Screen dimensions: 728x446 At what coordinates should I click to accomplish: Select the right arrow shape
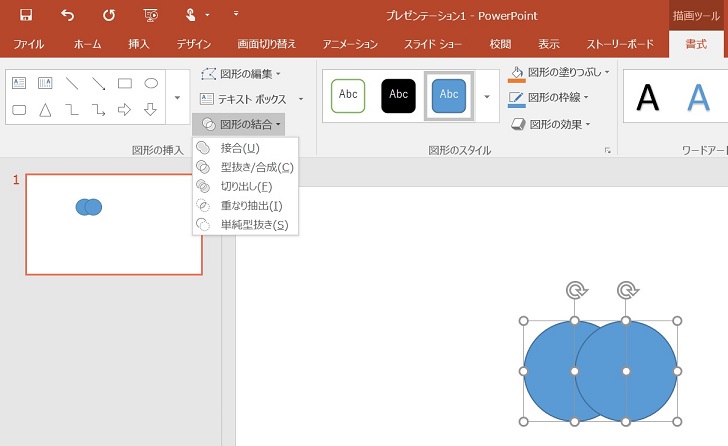coord(124,110)
